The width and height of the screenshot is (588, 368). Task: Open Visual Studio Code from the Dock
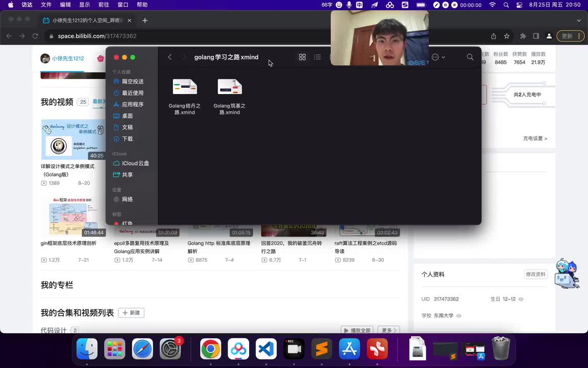point(266,349)
